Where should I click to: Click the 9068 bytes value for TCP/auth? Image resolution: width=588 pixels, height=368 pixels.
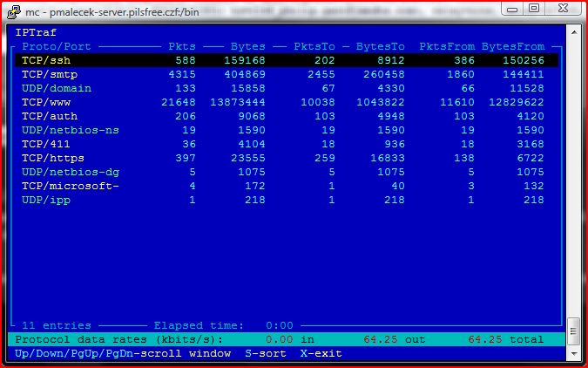[x=251, y=116]
